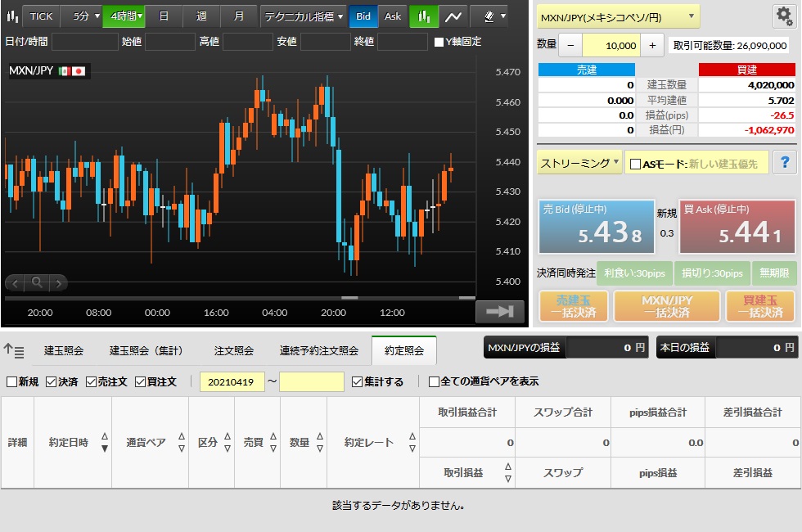Viewport: 802px width, 532px height.
Task: Sort by 約定日時 column arrows
Action: (x=105, y=443)
